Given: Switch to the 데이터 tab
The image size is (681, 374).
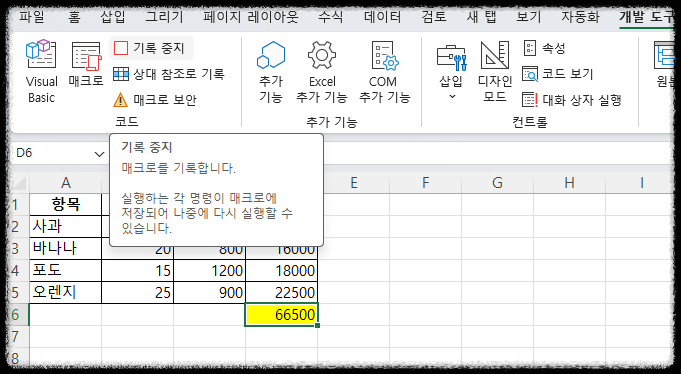Looking at the screenshot, I should [x=382, y=17].
